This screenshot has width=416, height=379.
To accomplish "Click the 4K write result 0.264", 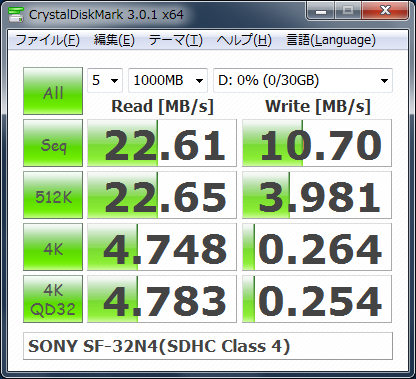I will pyautogui.click(x=317, y=247).
